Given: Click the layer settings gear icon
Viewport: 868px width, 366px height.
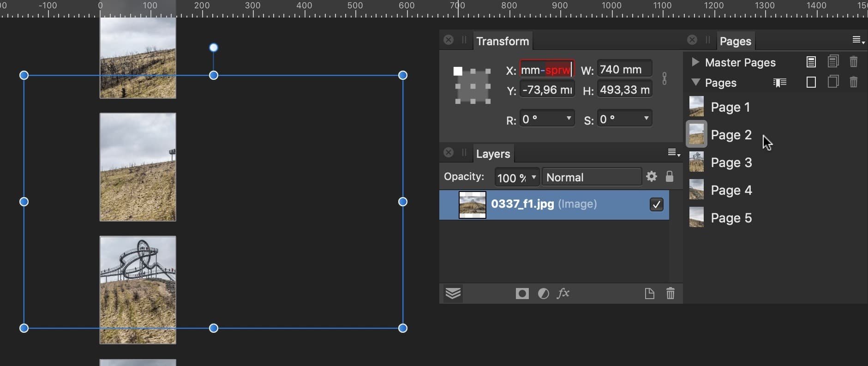Looking at the screenshot, I should coord(652,176).
